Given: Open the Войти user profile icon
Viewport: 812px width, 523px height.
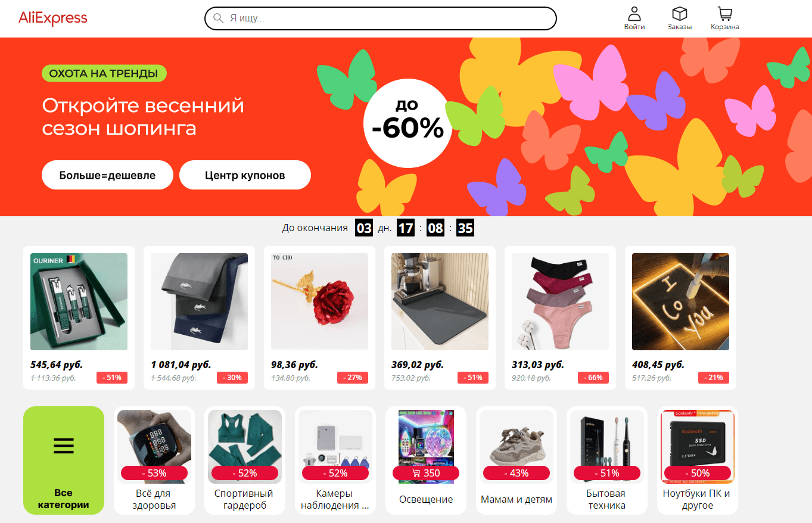Looking at the screenshot, I should [x=634, y=14].
